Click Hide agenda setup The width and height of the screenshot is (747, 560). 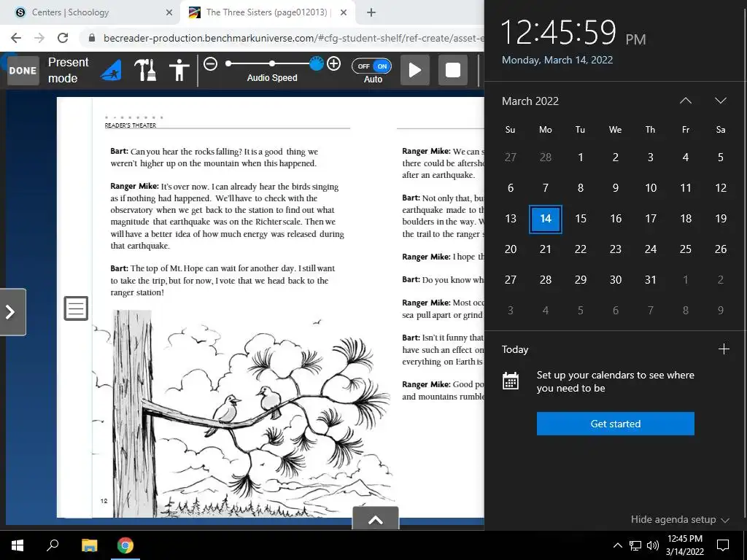680,519
